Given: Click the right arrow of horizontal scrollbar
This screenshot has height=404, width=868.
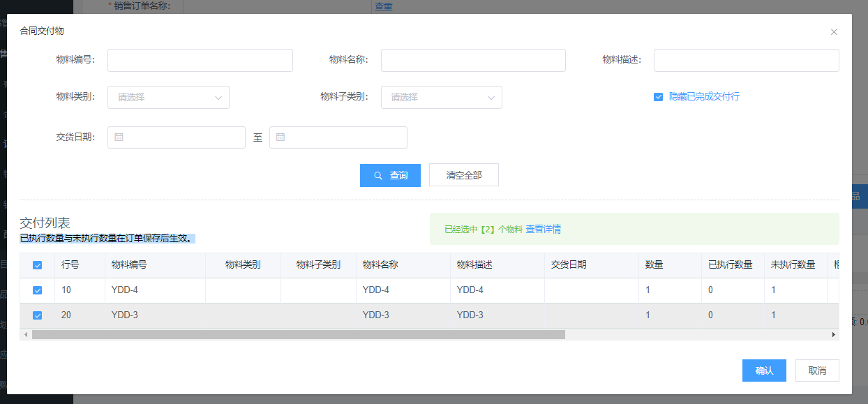Looking at the screenshot, I should [x=833, y=335].
